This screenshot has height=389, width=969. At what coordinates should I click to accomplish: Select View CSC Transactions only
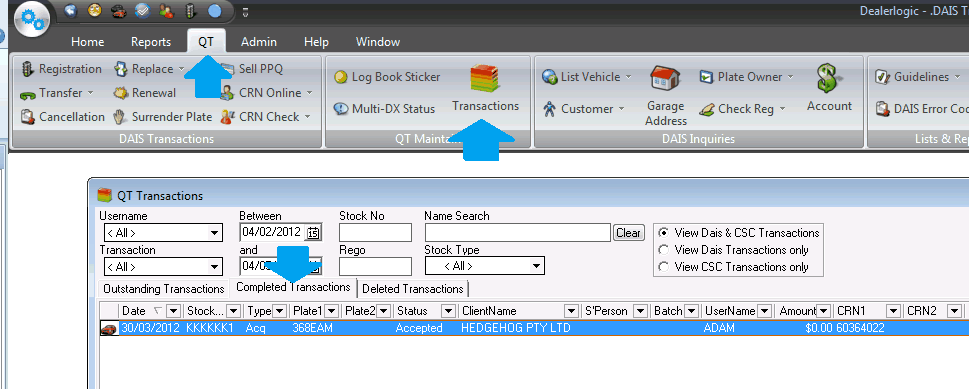tap(664, 267)
